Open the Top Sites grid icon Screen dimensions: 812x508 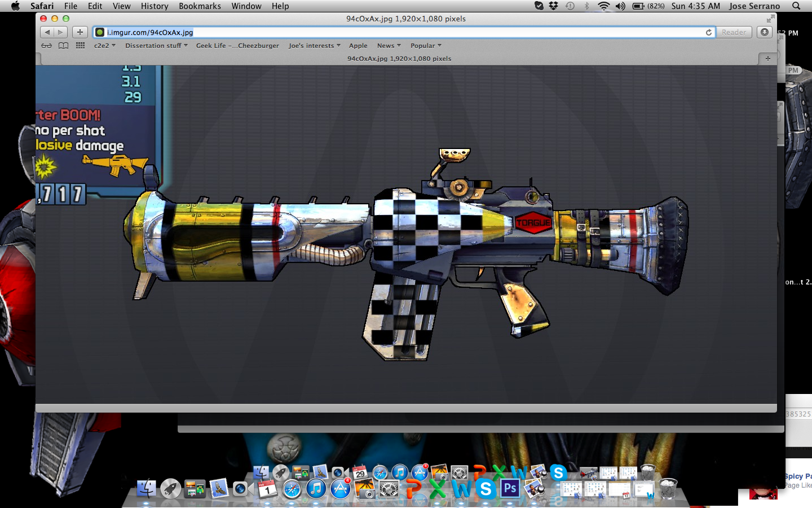pyautogui.click(x=81, y=46)
